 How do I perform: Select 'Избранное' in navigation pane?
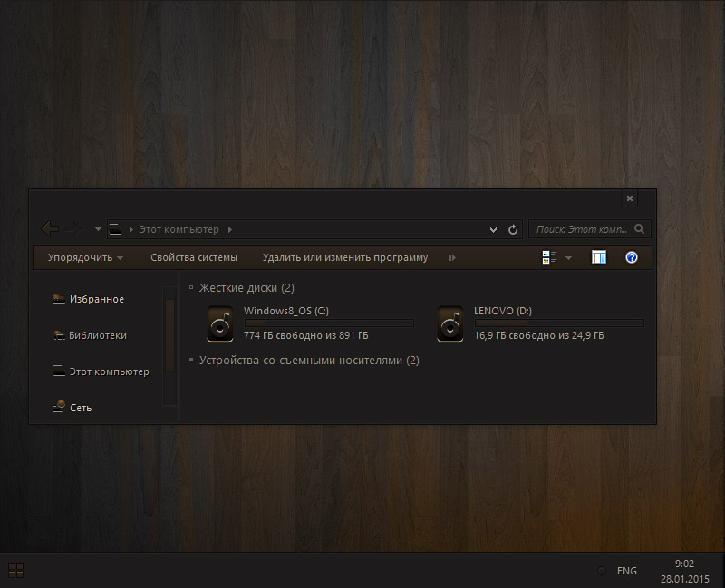coord(97,299)
